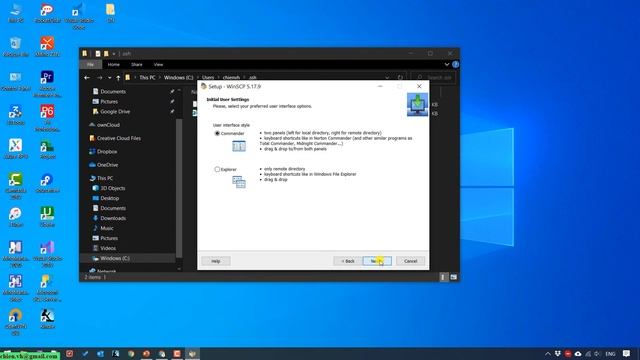Select the Explorer interface style radio button

217,169
